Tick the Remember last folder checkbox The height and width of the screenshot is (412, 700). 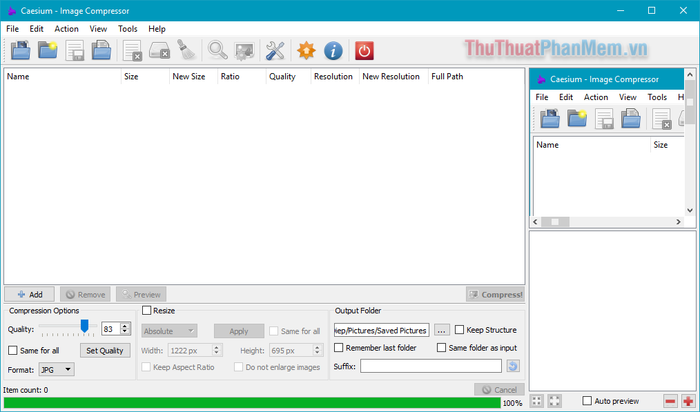(x=339, y=347)
